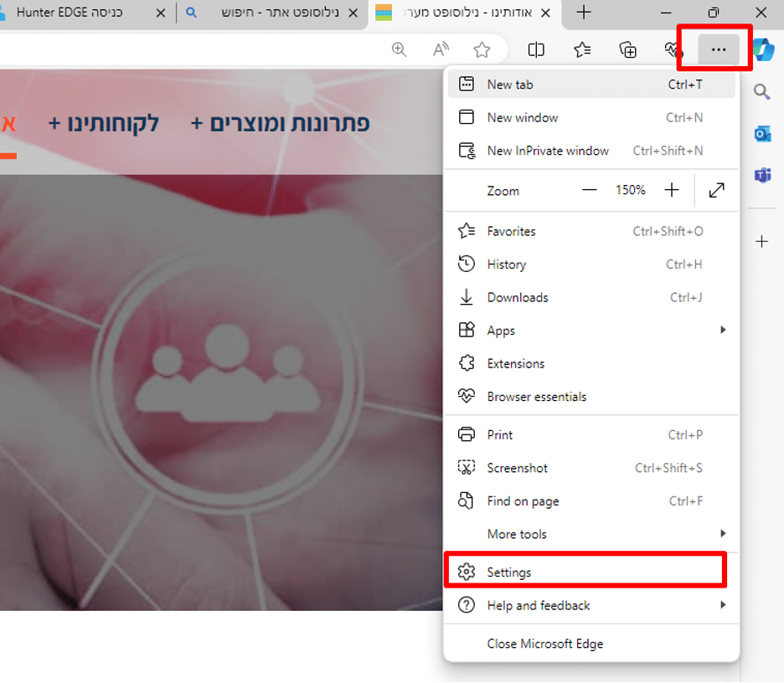The width and height of the screenshot is (784, 683).
Task: Expand Help and feedback submenu
Action: click(591, 605)
